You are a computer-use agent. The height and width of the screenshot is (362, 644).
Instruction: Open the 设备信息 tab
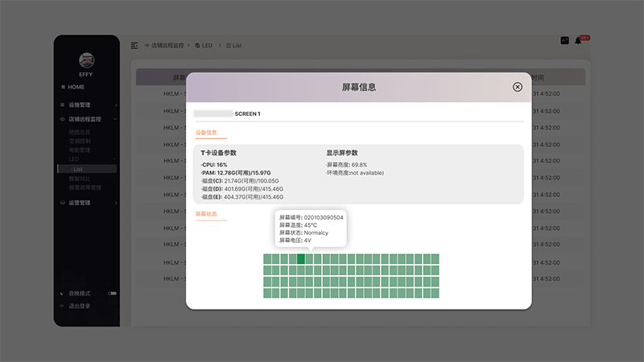(x=206, y=133)
